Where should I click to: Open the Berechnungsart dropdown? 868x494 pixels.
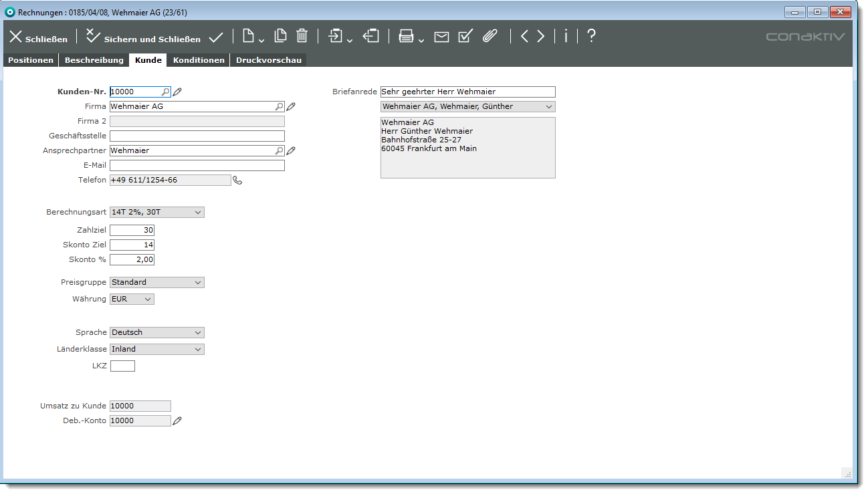tap(157, 213)
